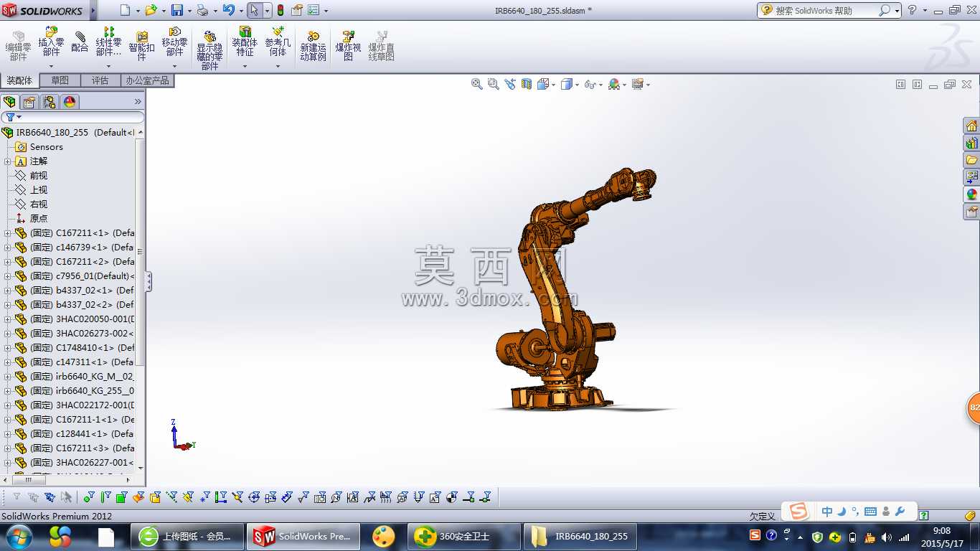The width and height of the screenshot is (980, 551).
Task: Save the assembly with the floppy disk icon
Action: coord(177,10)
